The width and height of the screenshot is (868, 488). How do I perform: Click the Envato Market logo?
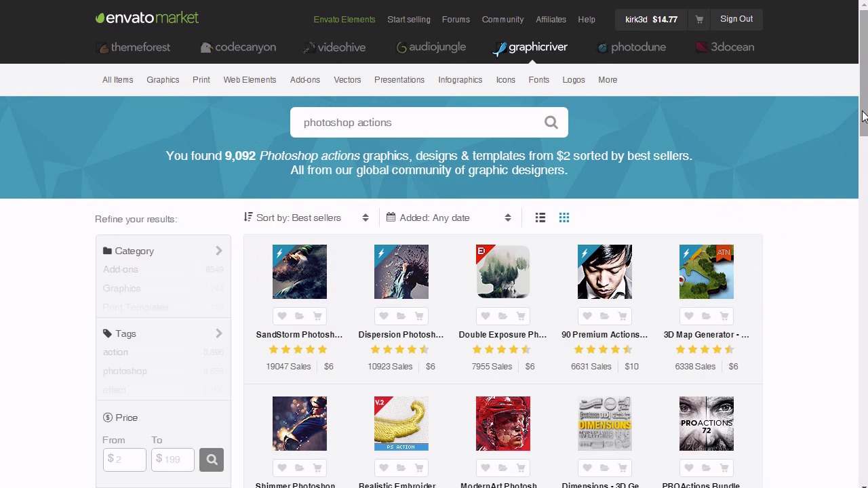point(147,18)
